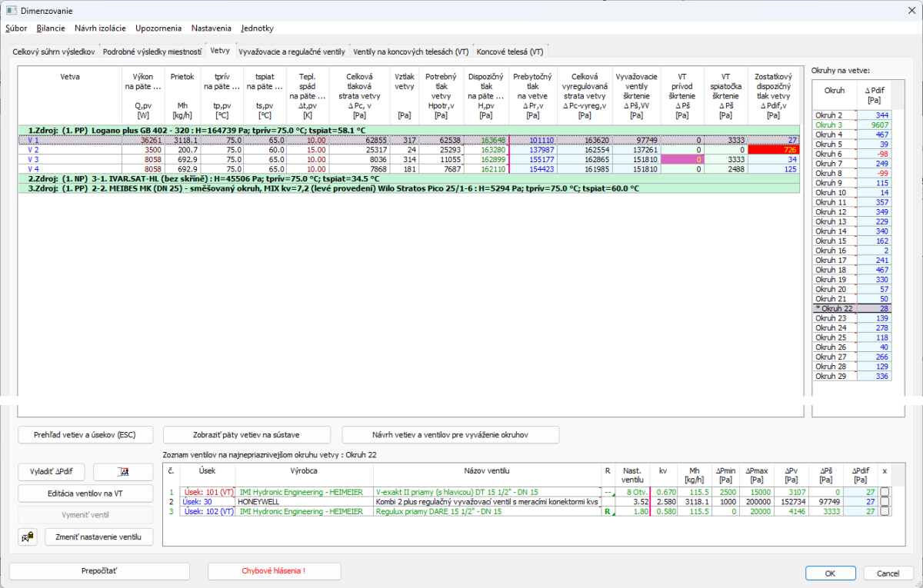Click the valve lock icon button
Screen dimensions: 923x588
tap(28, 537)
